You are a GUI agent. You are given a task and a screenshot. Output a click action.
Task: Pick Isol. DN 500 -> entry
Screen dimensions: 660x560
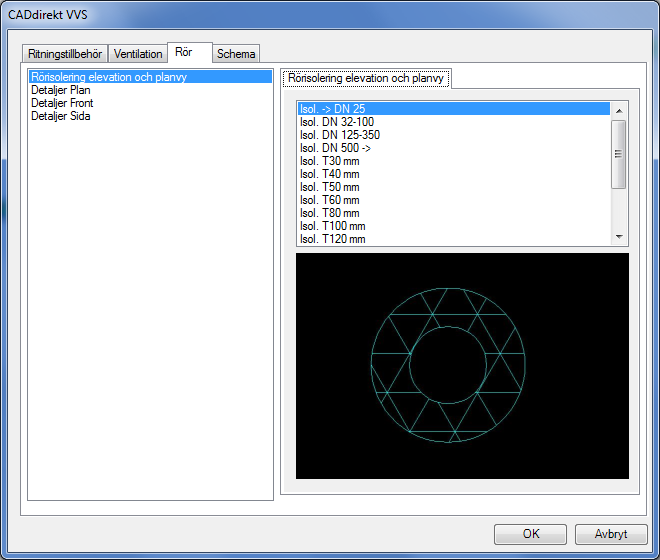[454, 148]
